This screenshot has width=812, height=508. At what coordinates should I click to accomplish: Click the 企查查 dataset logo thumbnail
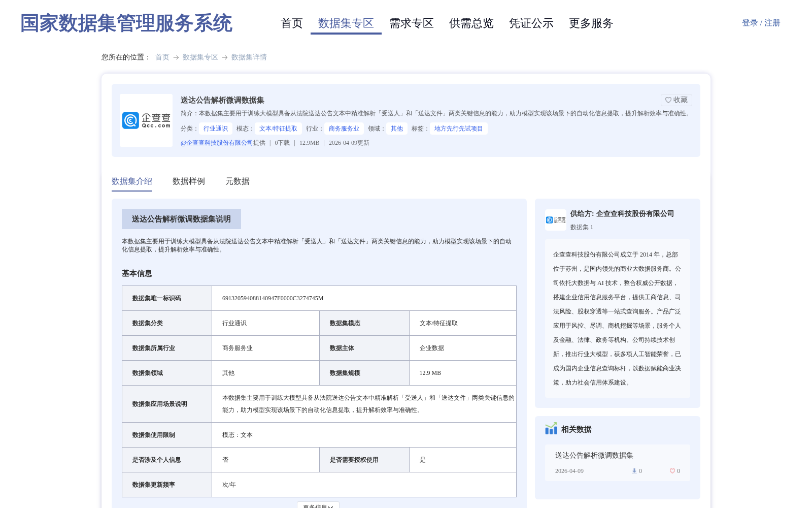coord(146,120)
